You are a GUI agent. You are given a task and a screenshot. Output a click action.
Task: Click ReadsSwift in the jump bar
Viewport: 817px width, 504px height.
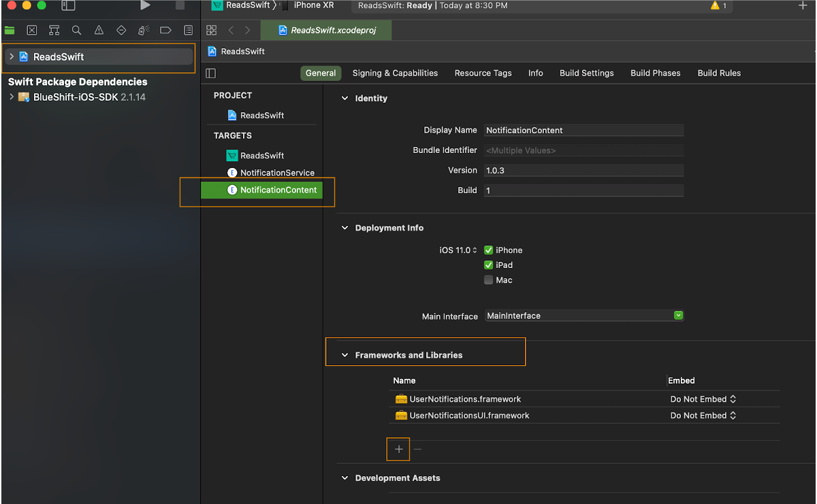pyautogui.click(x=236, y=51)
